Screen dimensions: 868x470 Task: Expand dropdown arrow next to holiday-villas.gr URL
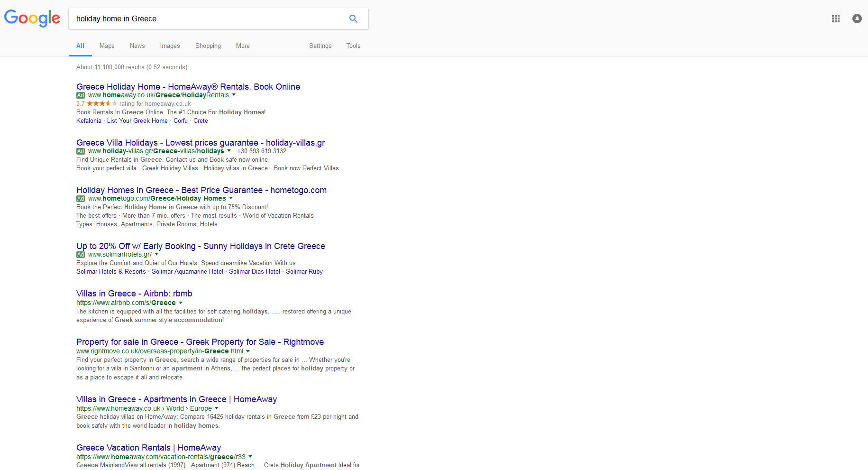point(229,151)
